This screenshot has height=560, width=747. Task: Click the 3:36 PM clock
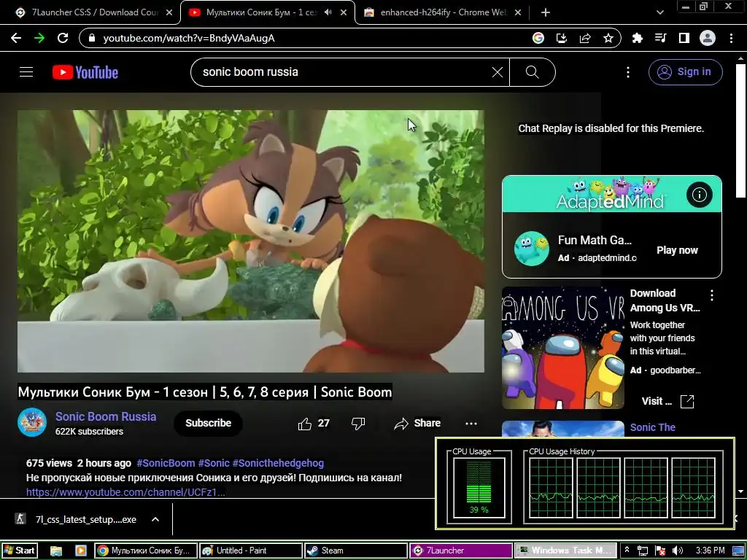[710, 551]
